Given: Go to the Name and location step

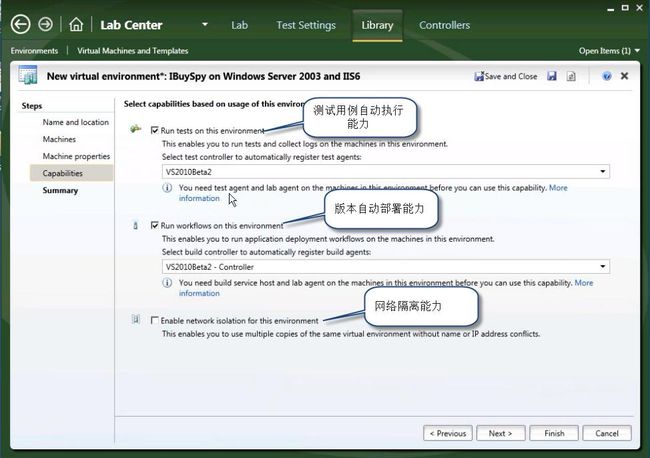Looking at the screenshot, I should point(75,122).
